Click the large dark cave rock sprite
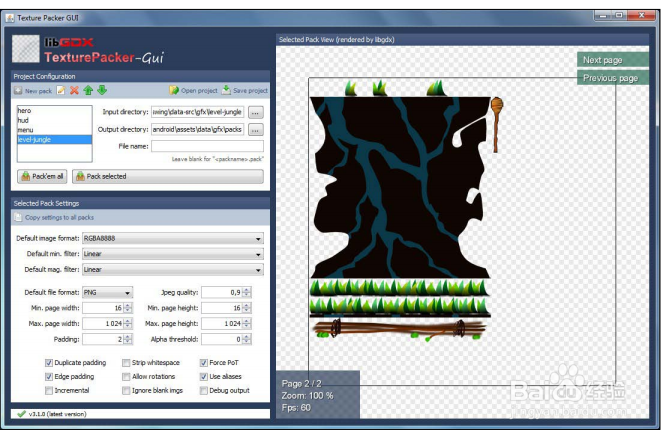Viewport: 665px width, 435px height. click(401, 187)
